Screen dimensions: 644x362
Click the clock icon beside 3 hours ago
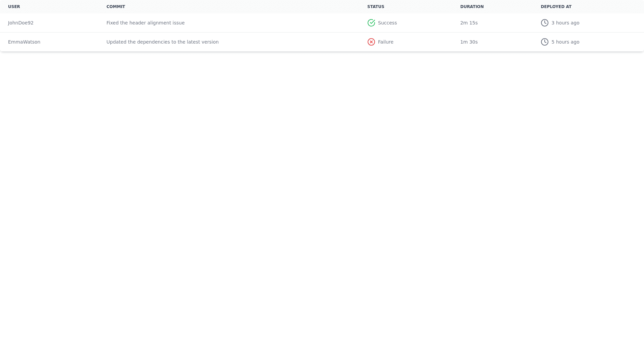544,23
